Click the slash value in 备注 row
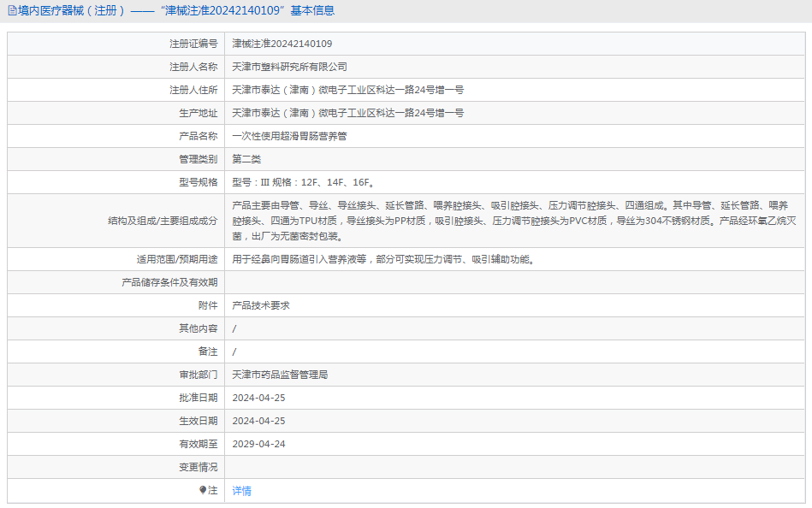This screenshot has width=812, height=508. (x=234, y=351)
